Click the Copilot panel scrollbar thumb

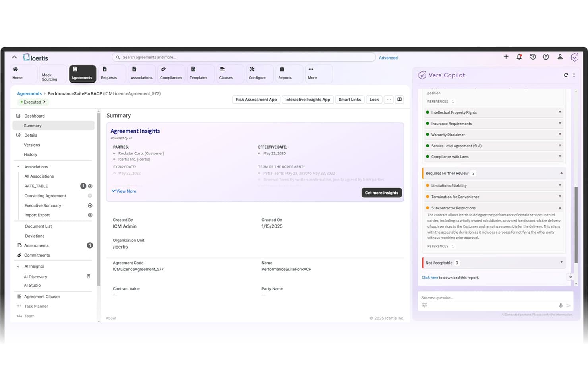(576, 224)
